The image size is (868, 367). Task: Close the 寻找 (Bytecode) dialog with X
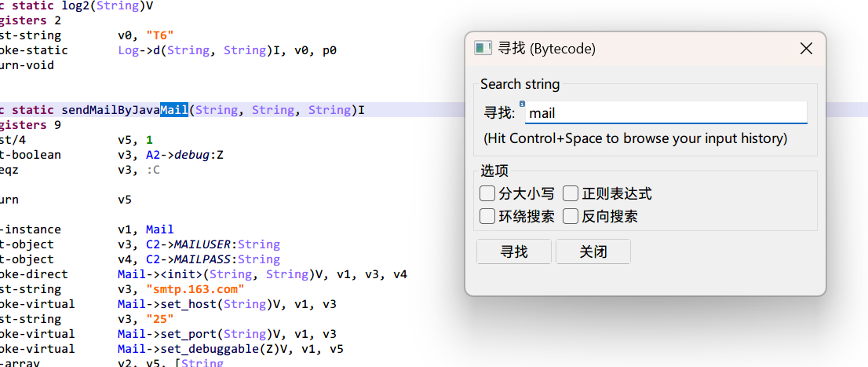tap(805, 49)
